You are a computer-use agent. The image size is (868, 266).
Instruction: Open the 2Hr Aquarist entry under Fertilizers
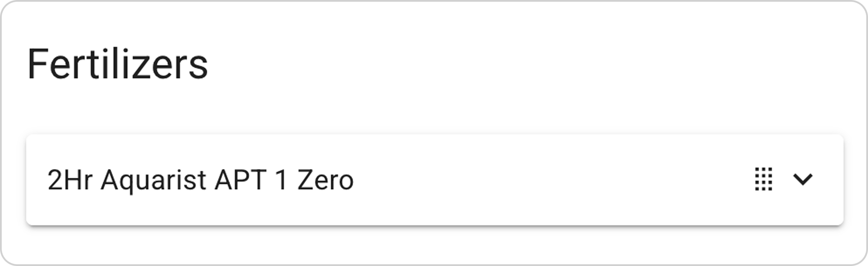pyautogui.click(x=201, y=180)
